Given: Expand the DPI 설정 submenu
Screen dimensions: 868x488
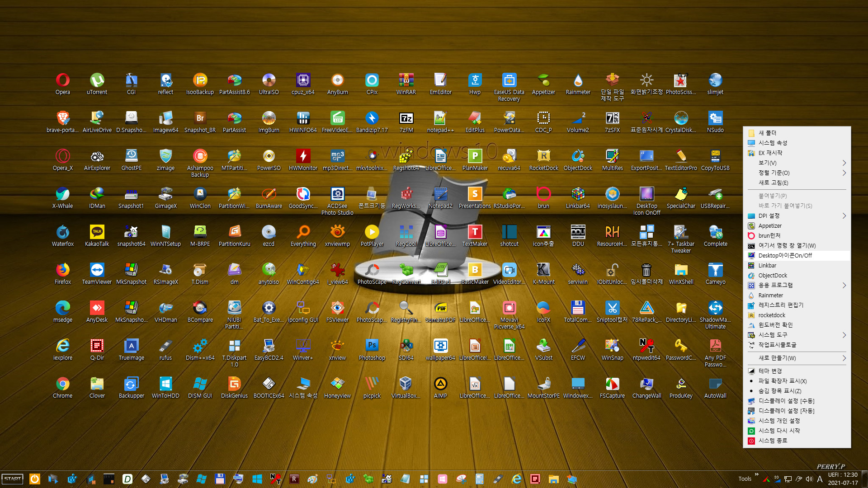Looking at the screenshot, I should pos(797,216).
